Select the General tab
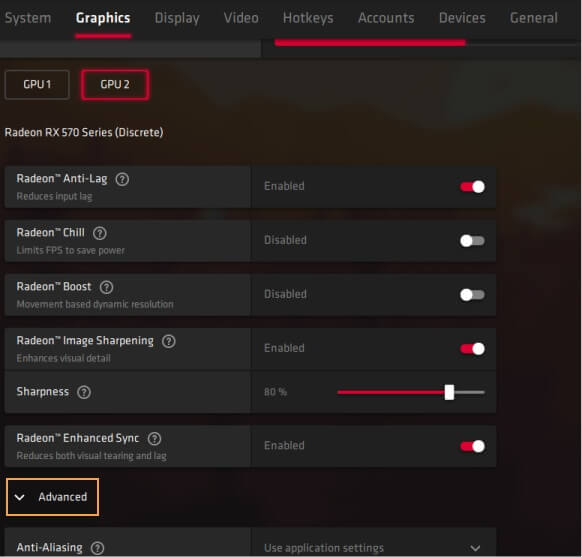Image resolution: width=582 pixels, height=557 pixels. click(x=533, y=18)
